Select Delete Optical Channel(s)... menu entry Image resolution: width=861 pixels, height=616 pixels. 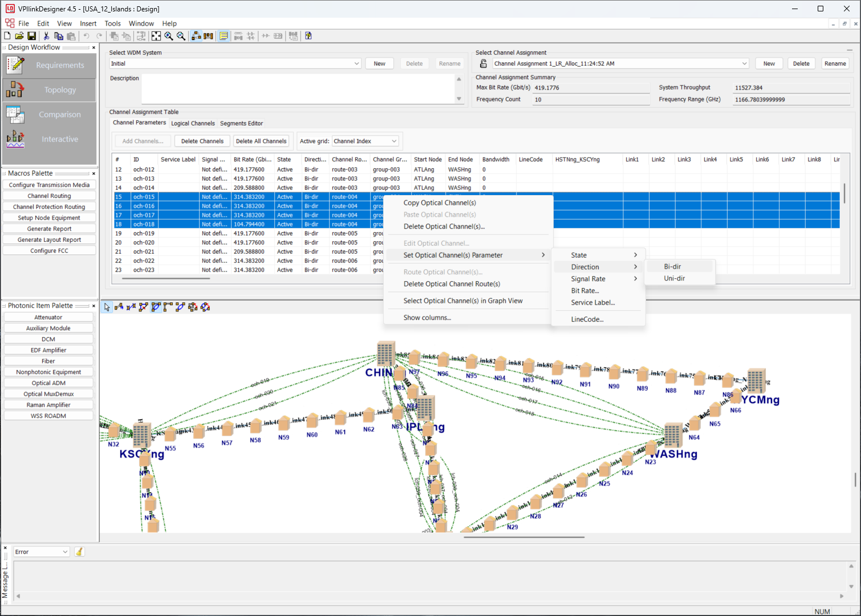[469, 226]
